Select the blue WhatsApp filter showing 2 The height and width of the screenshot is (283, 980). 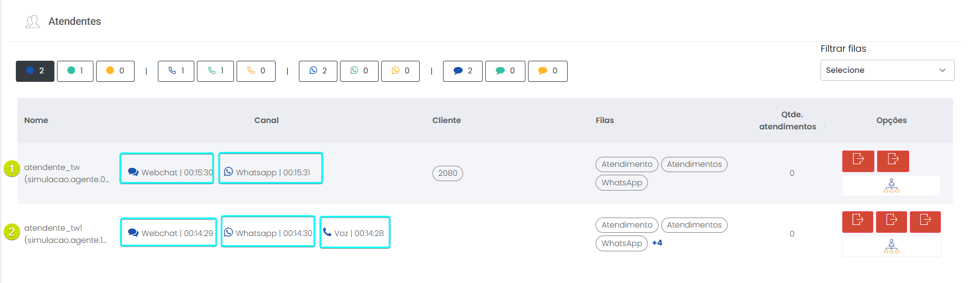click(318, 71)
